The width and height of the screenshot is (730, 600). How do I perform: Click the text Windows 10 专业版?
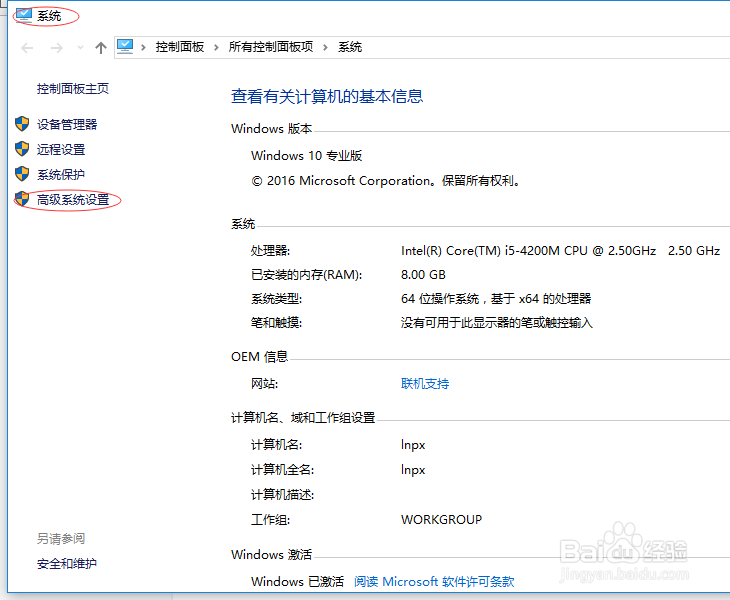coord(306,155)
